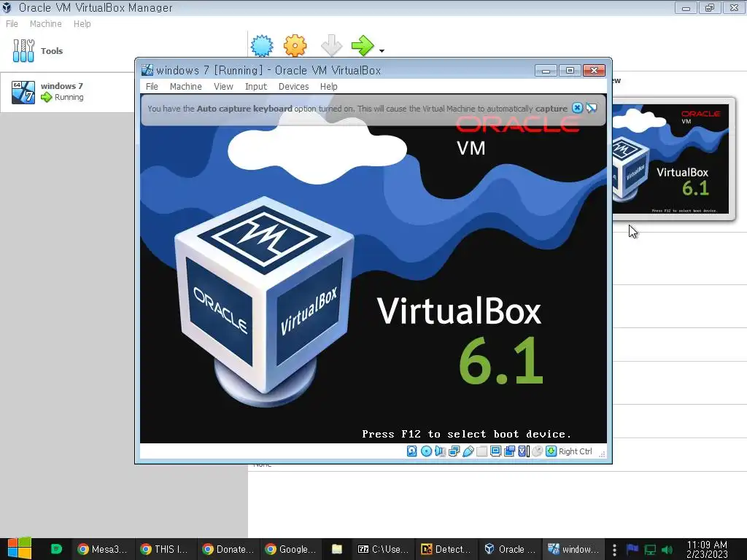Image resolution: width=747 pixels, height=560 pixels.
Task: Switch to Mesa3... Chrome taskbar window
Action: [x=102, y=549]
